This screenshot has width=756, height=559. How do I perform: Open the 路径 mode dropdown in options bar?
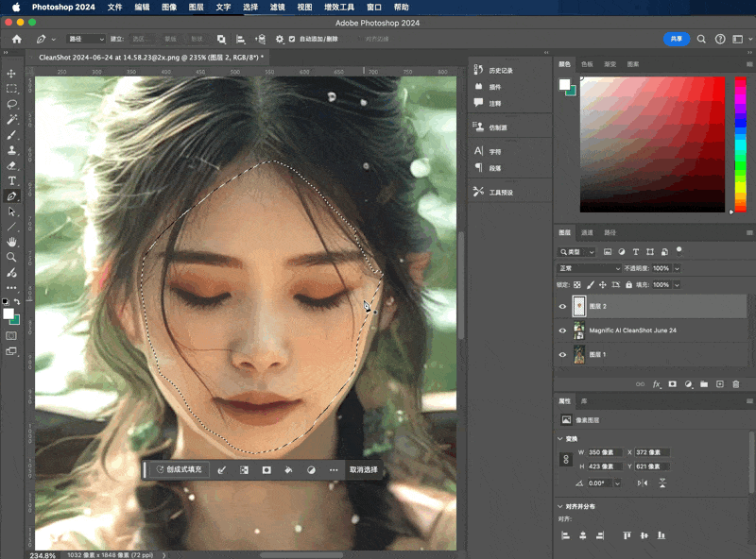coord(86,39)
